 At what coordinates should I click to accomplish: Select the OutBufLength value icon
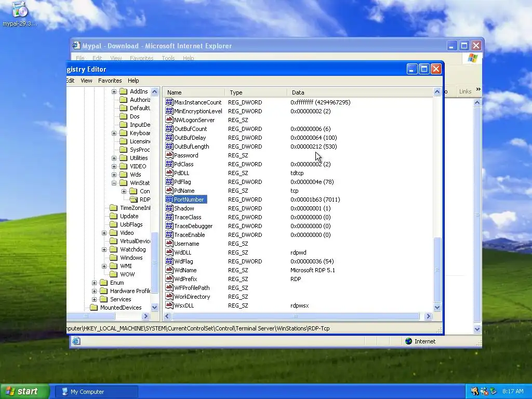169,146
